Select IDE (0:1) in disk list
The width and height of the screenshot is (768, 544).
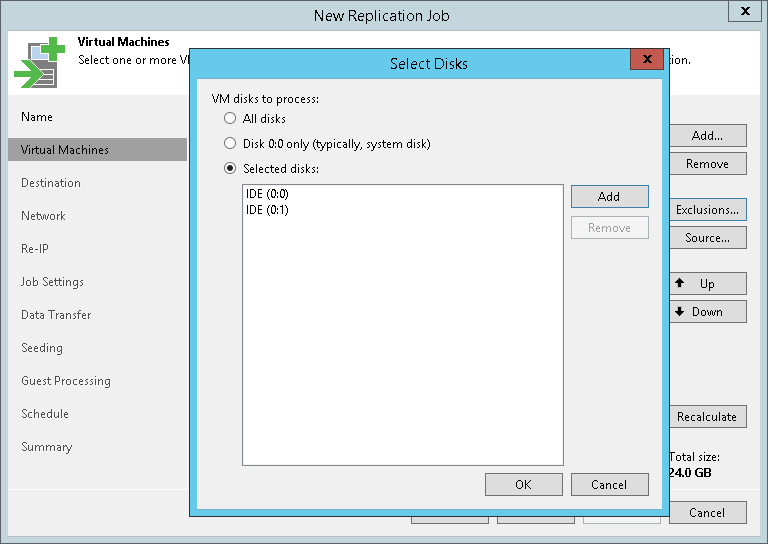tap(267, 210)
